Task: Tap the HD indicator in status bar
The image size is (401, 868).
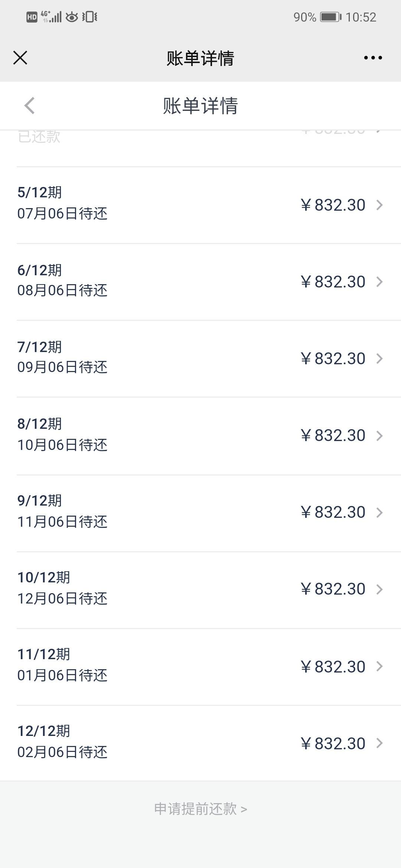Action: pyautogui.click(x=32, y=17)
